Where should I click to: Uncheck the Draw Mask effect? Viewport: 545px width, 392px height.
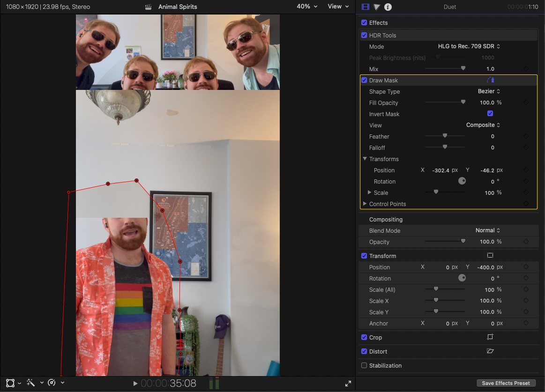click(364, 80)
